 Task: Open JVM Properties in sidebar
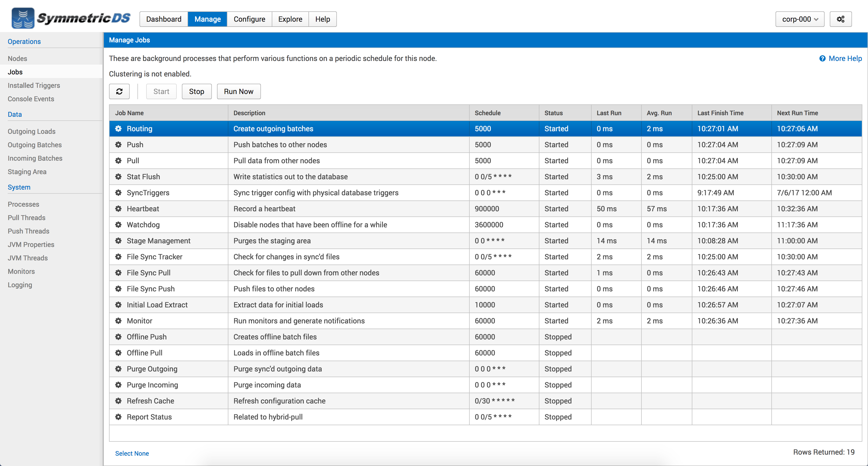(31, 245)
